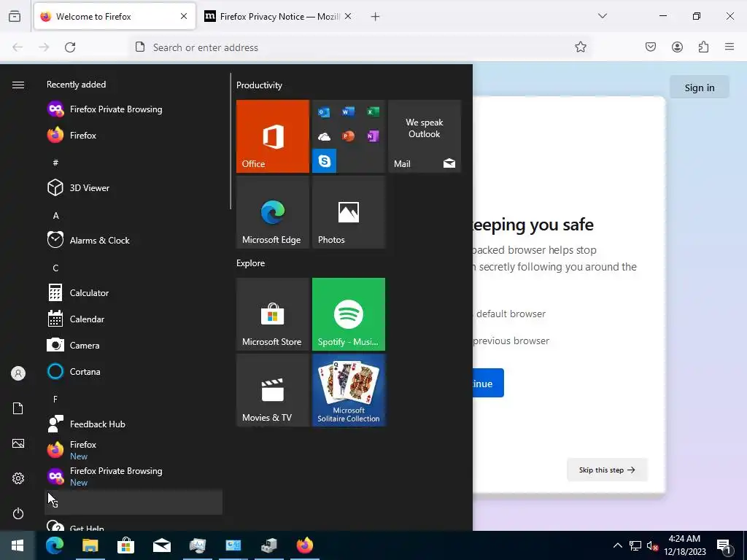This screenshot has height=560, width=747.
Task: Open the taskbar clock showing 4:24 AM
Action: click(684, 545)
